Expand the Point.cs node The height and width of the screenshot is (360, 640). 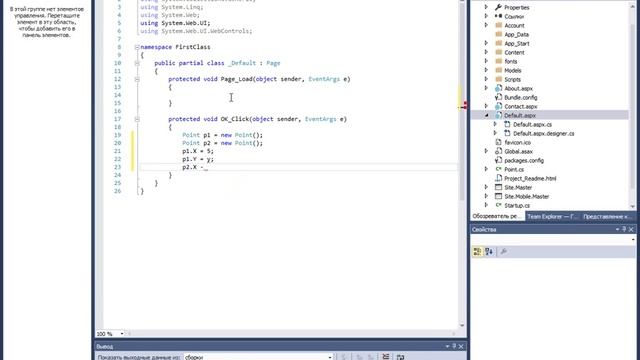coord(487,169)
